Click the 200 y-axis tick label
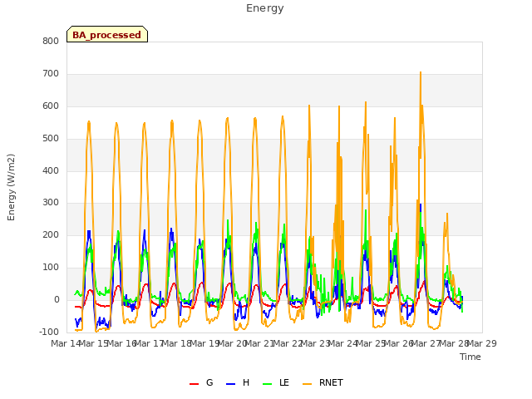The height and width of the screenshot is (399, 532). [x=51, y=234]
